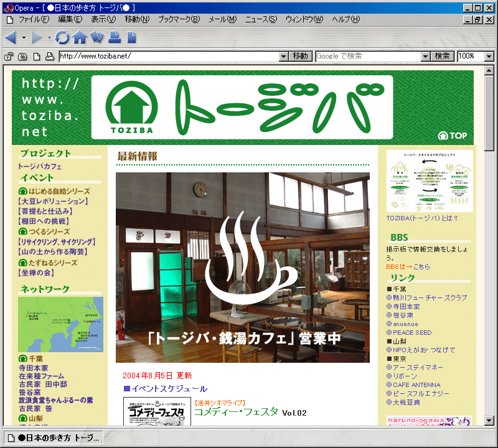The width and height of the screenshot is (498, 448).
Task: Open the つくるシリーズ link
Action: tap(44, 231)
